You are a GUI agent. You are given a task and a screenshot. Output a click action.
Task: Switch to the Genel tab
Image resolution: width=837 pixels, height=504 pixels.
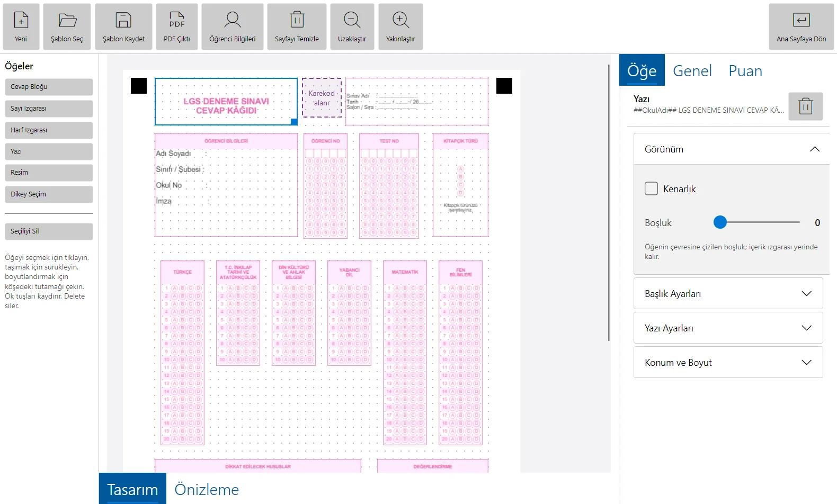pyautogui.click(x=692, y=70)
